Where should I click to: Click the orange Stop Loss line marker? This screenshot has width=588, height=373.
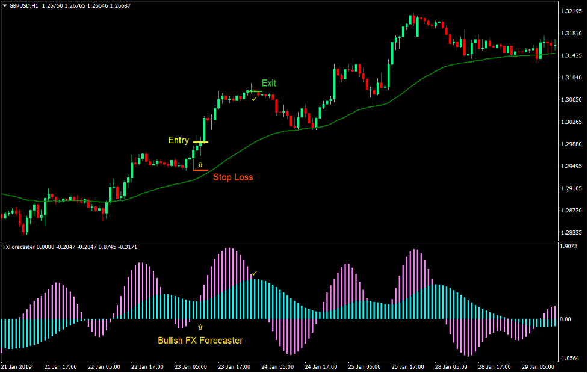(200, 170)
